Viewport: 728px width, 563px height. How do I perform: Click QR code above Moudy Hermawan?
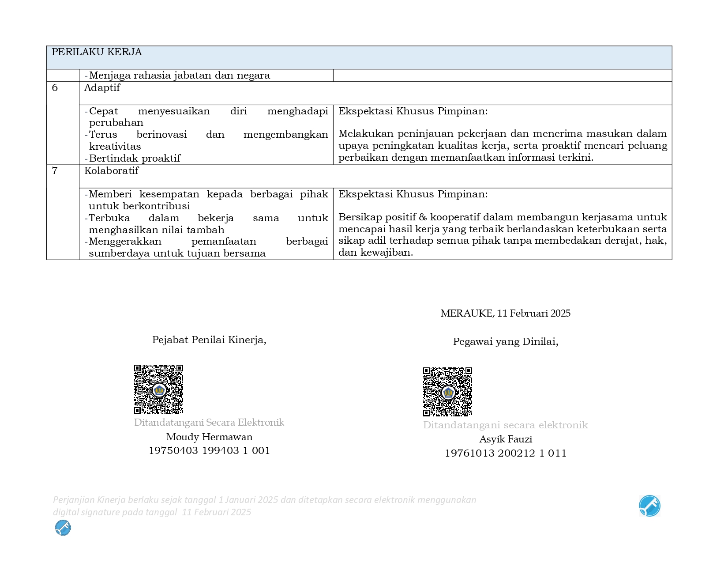(x=158, y=389)
